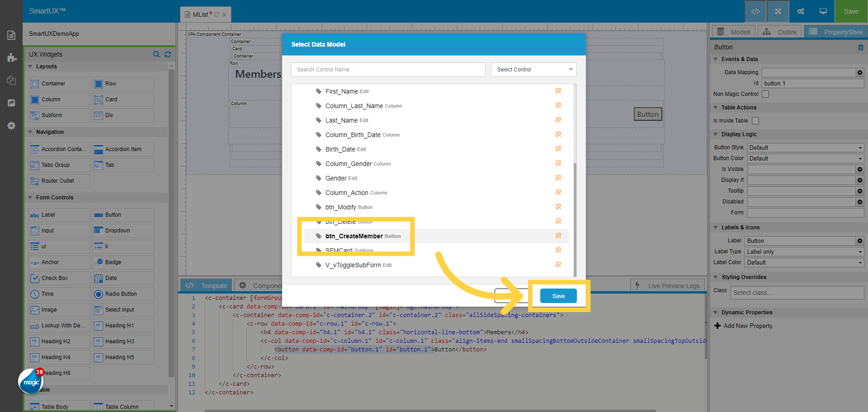868x412 pixels.
Task: Click the Search Control Name input field
Action: 388,69
